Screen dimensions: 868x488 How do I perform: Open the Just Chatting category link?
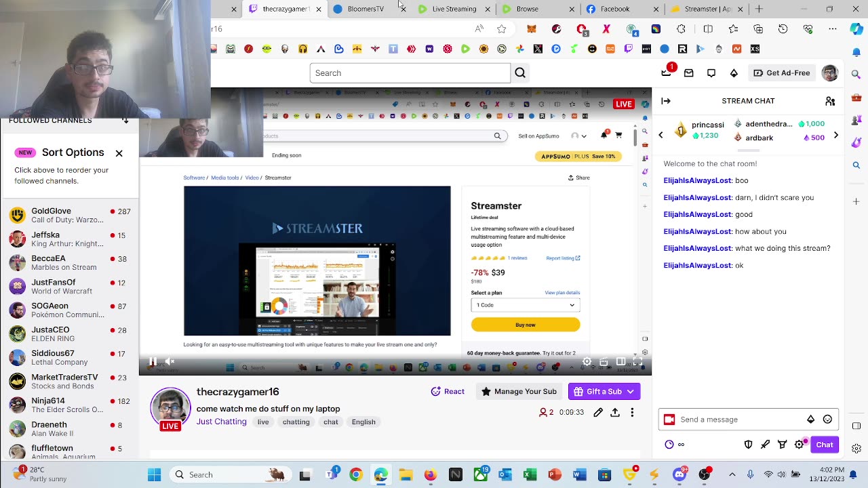coord(221,422)
